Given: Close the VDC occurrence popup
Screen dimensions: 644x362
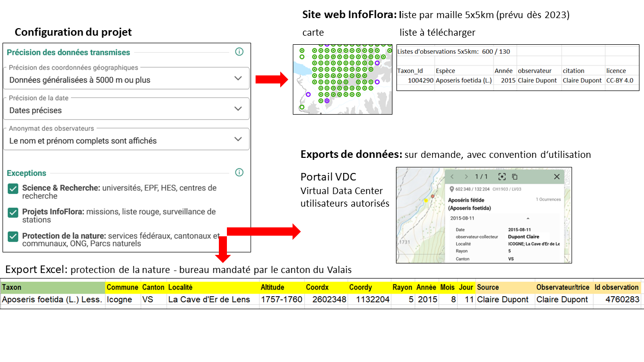Looking at the screenshot, I should pyautogui.click(x=556, y=176).
